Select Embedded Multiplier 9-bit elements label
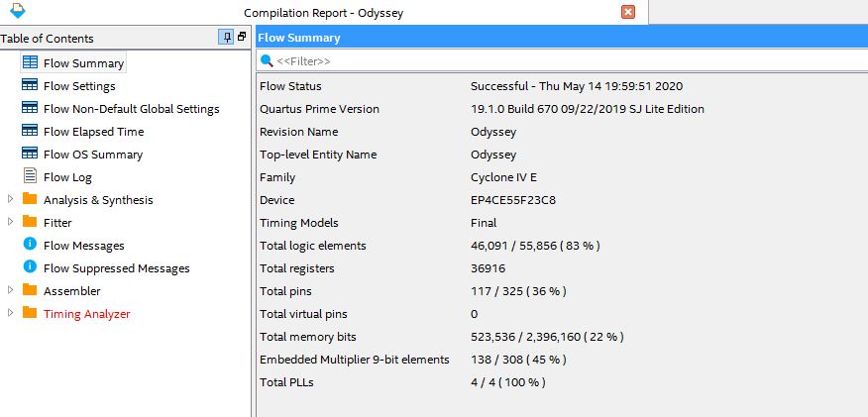Viewport: 868px width, 417px height. [355, 360]
